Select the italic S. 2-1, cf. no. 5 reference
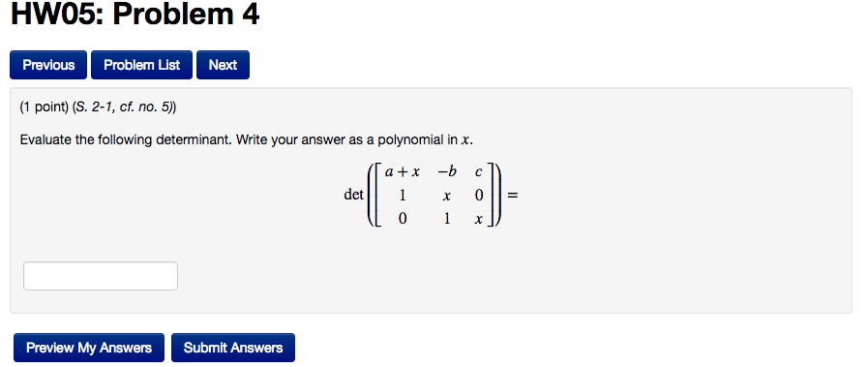Viewport: 868px width, 367px height. 124,107
